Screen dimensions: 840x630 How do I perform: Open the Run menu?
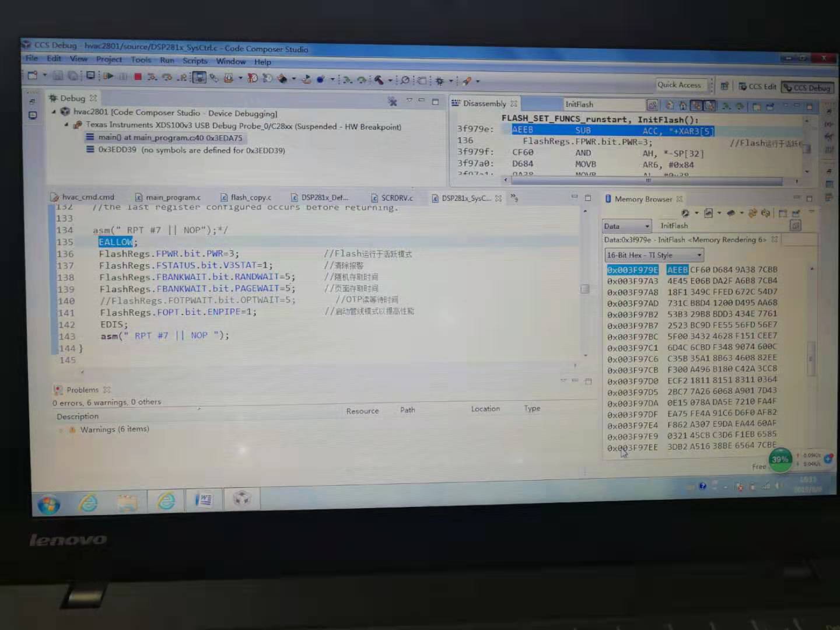(167, 60)
